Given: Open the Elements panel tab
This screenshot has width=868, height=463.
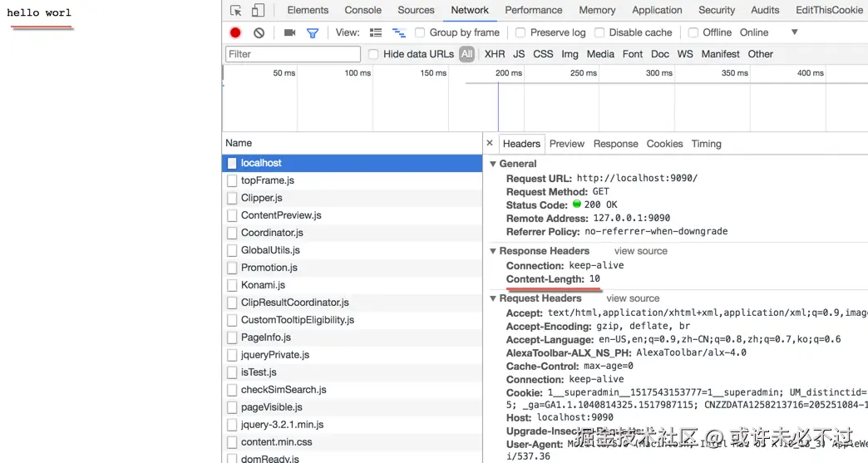Looking at the screenshot, I should pyautogui.click(x=308, y=10).
